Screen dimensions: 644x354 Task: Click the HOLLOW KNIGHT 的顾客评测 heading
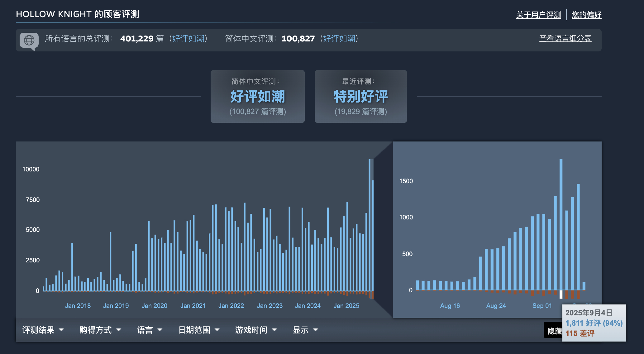coord(78,14)
